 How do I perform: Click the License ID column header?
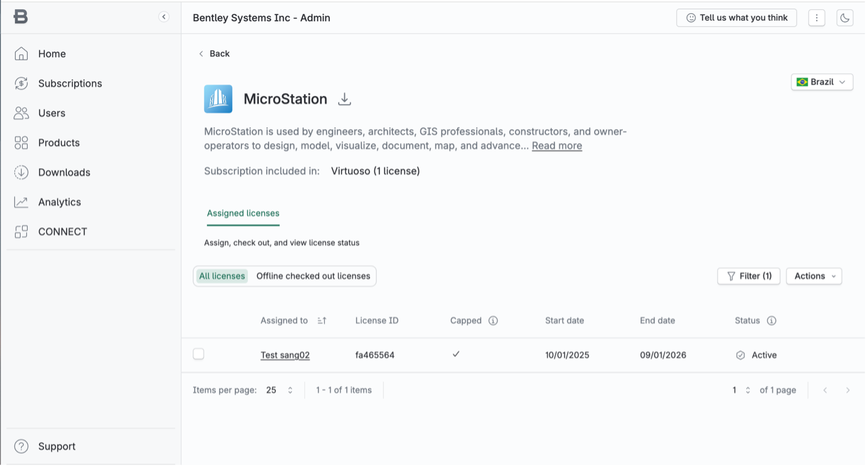pyautogui.click(x=377, y=320)
